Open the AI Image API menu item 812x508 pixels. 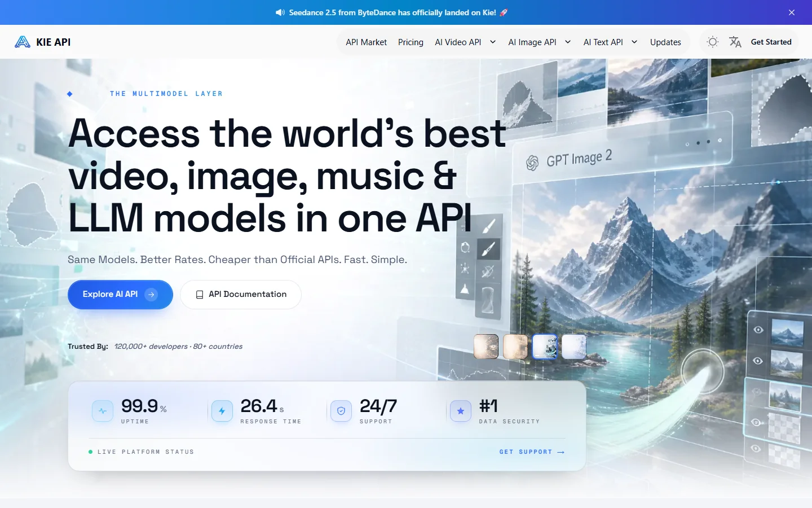(x=532, y=42)
